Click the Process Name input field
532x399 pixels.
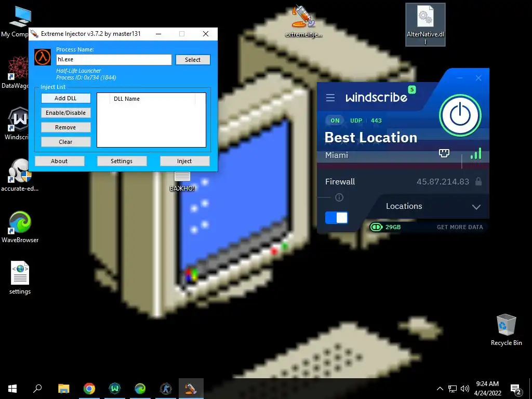[x=114, y=59]
